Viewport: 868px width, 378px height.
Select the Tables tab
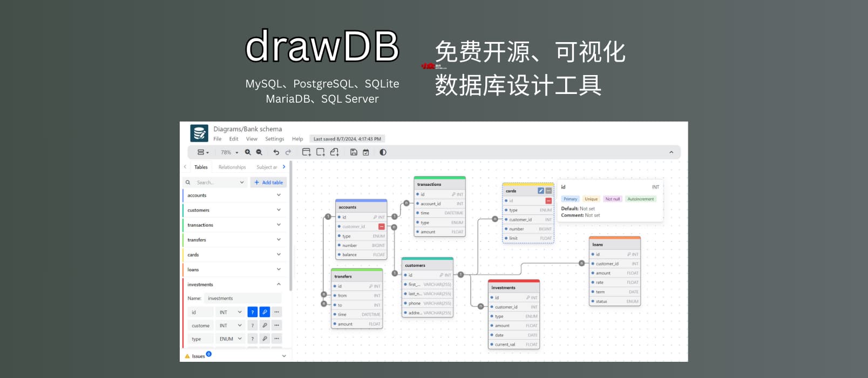[x=201, y=167]
